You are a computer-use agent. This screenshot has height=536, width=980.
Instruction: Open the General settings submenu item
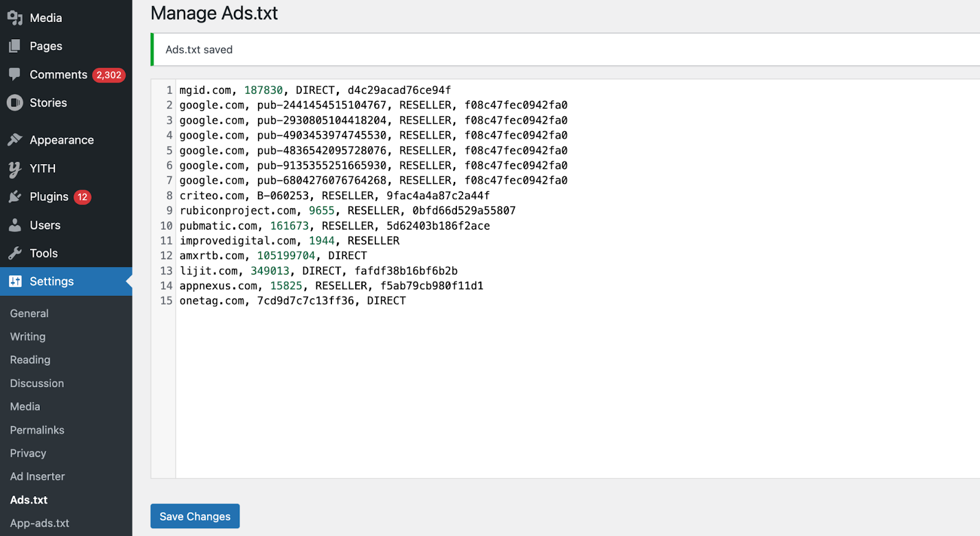click(29, 313)
